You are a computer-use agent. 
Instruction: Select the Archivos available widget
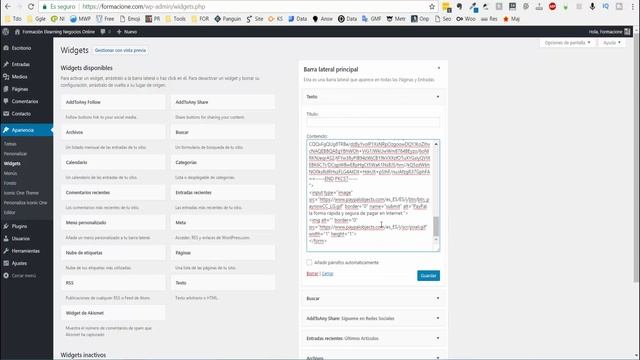click(x=113, y=132)
